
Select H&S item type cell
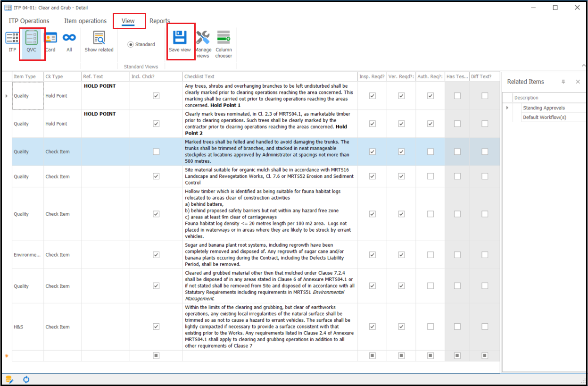tap(28, 327)
